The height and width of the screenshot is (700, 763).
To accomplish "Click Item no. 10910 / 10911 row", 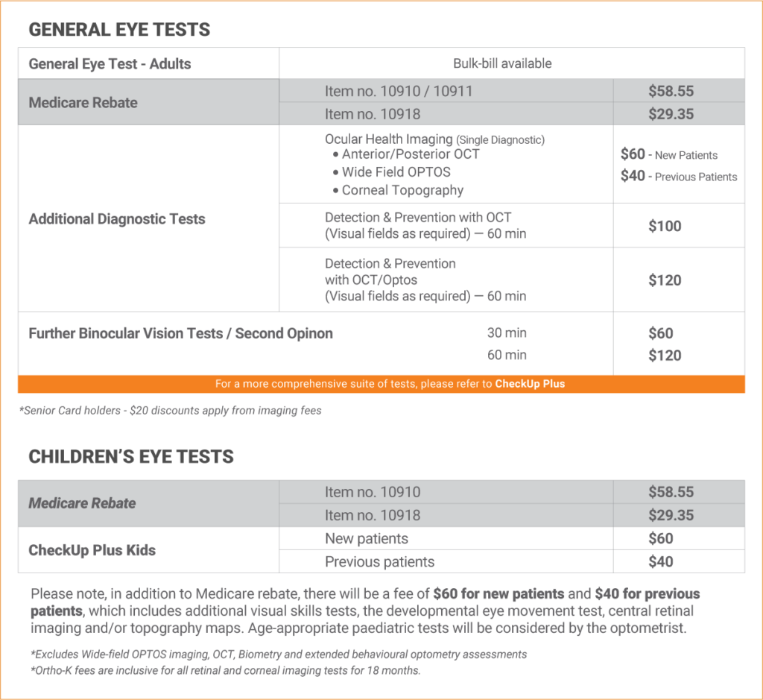I will point(399,92).
